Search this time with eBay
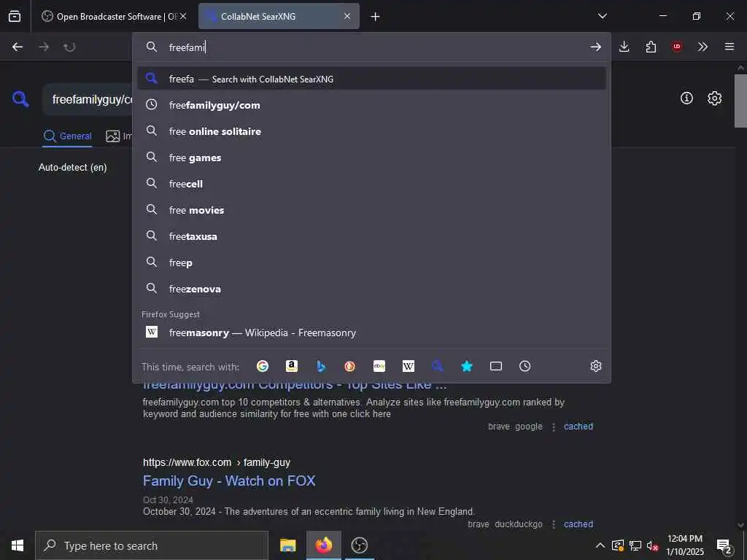 click(379, 366)
